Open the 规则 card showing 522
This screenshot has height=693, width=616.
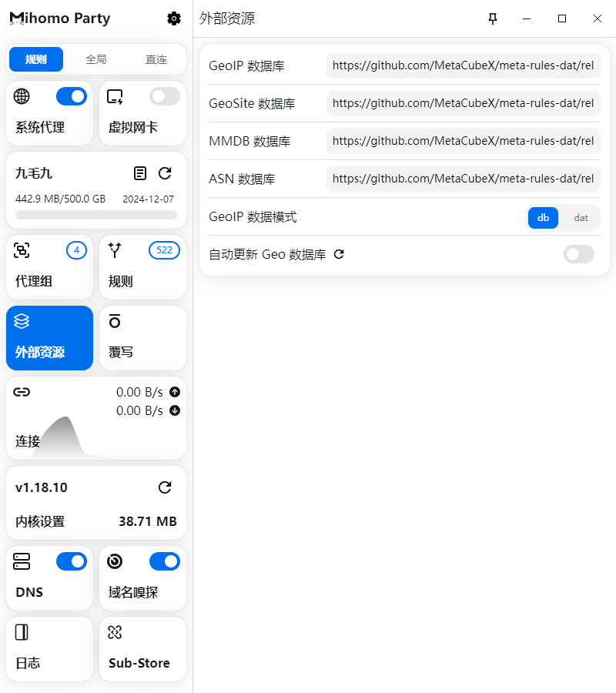click(x=142, y=267)
